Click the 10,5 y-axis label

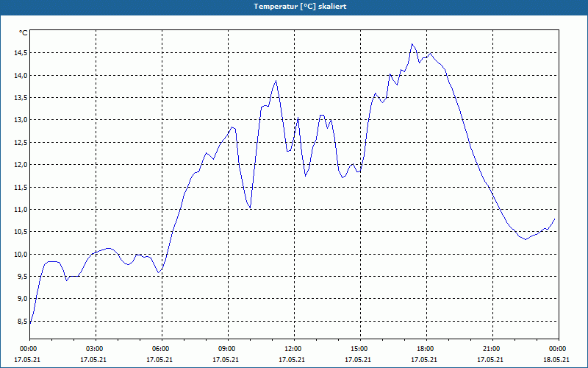coord(21,232)
